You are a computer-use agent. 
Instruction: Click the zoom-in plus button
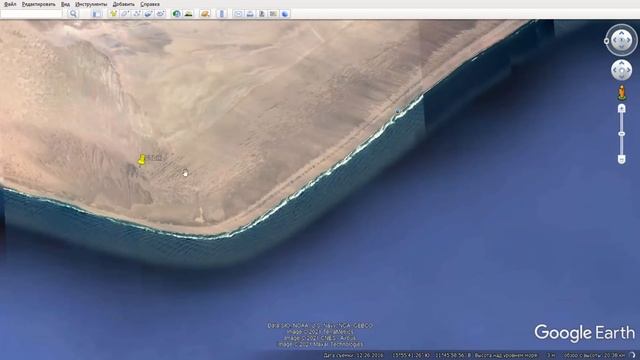click(x=621, y=108)
